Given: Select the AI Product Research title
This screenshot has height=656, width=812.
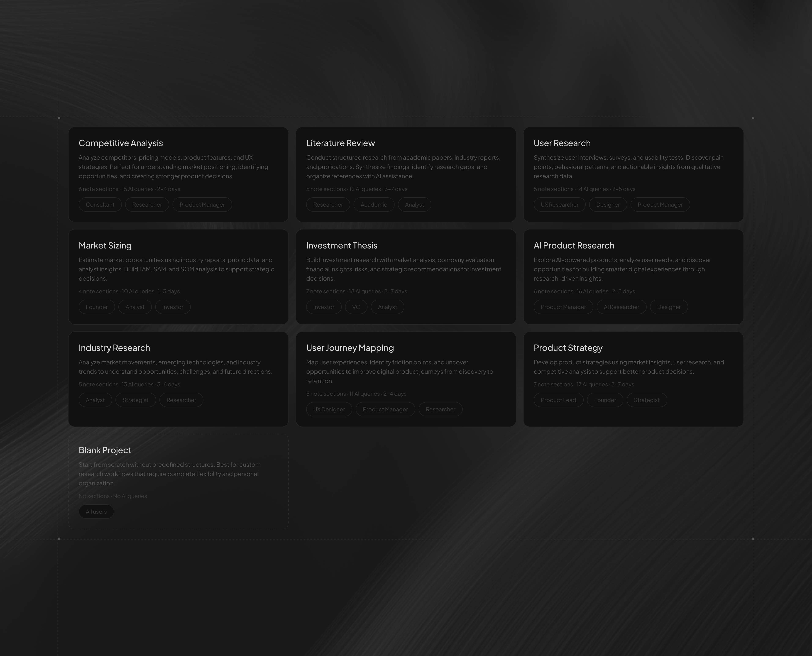Looking at the screenshot, I should pyautogui.click(x=573, y=246).
